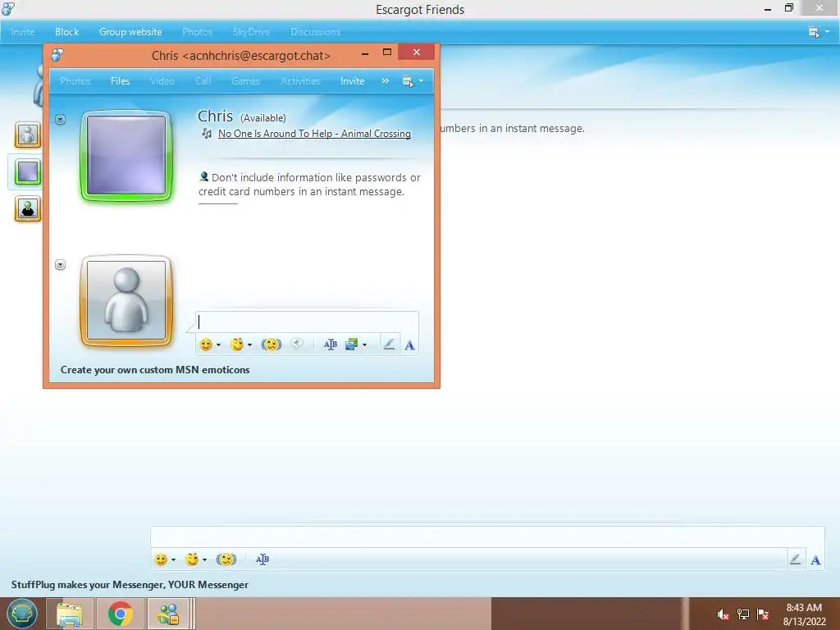
Task: Click Block in Escargot Friends toolbar
Action: (67, 32)
